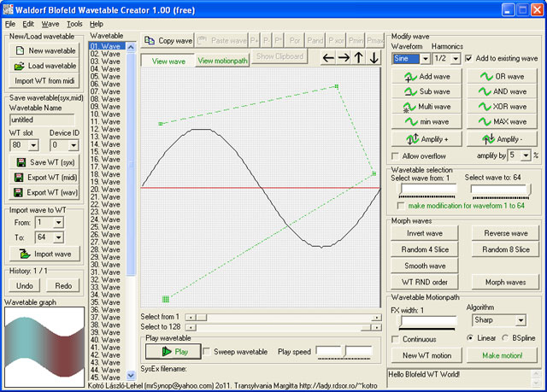This screenshot has height=392, width=547.
Task: Toggle Add to existing wave checkbox
Action: tap(468, 59)
